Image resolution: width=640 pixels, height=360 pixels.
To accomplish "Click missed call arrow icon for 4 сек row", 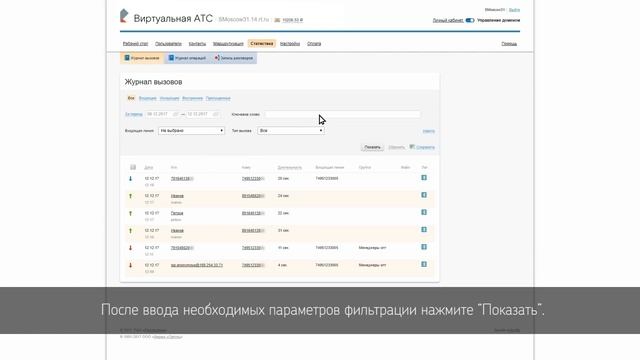I will point(131,265).
